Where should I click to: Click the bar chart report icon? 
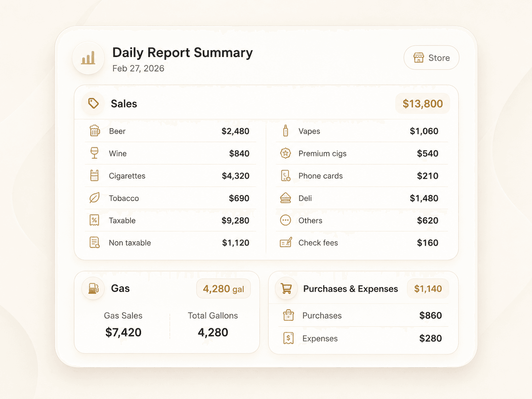point(88,58)
